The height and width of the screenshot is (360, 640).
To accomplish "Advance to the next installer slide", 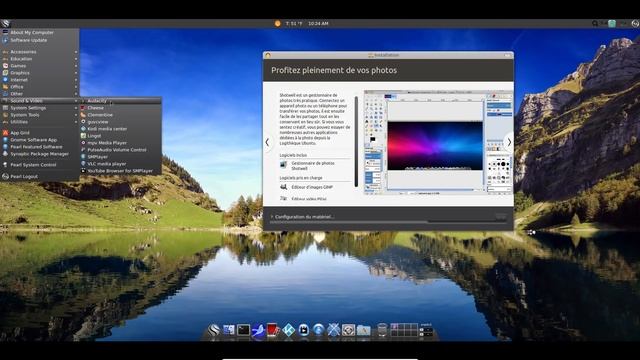I will click(509, 142).
